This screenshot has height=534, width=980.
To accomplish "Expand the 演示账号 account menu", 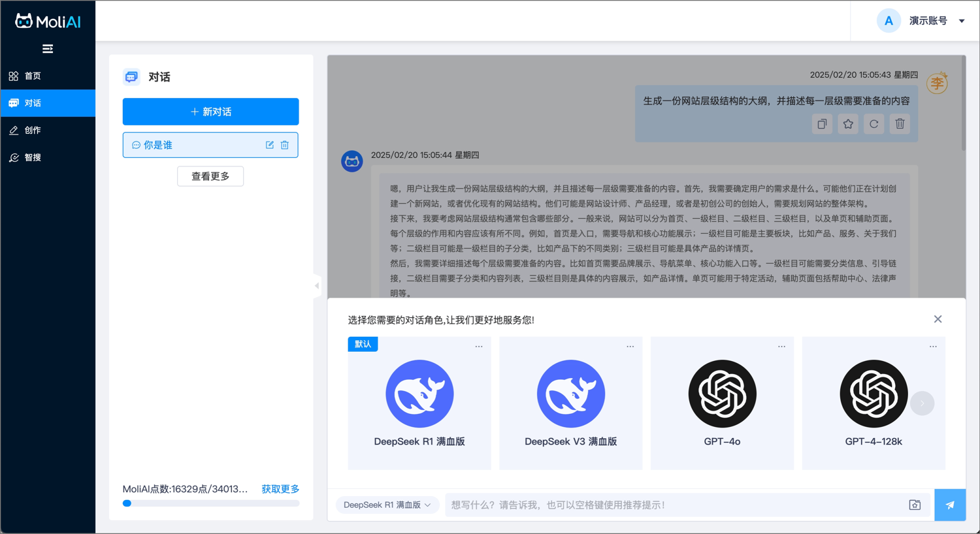I will click(962, 21).
